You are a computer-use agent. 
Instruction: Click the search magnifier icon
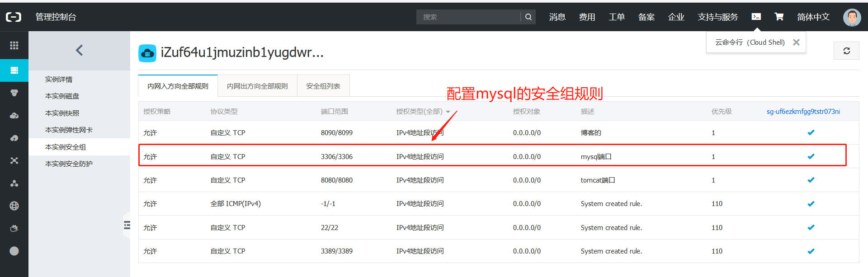coord(528,17)
